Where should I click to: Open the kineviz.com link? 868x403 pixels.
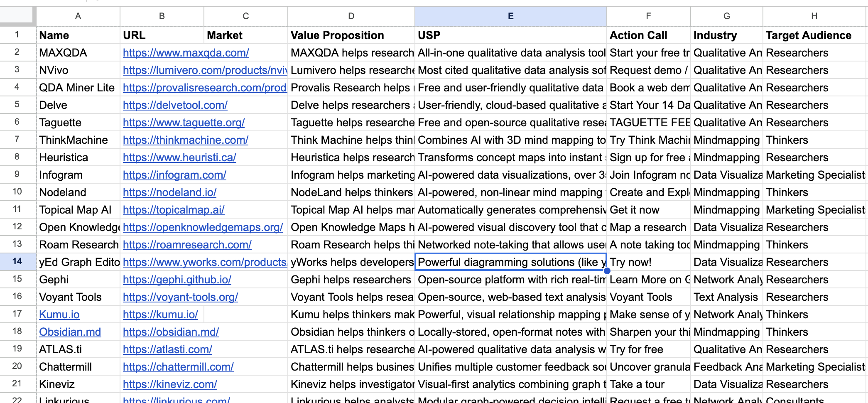[170, 384]
